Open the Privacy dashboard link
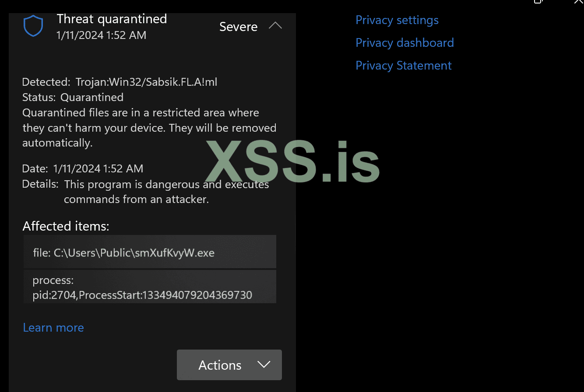Screen dimensions: 584x392 coord(405,43)
